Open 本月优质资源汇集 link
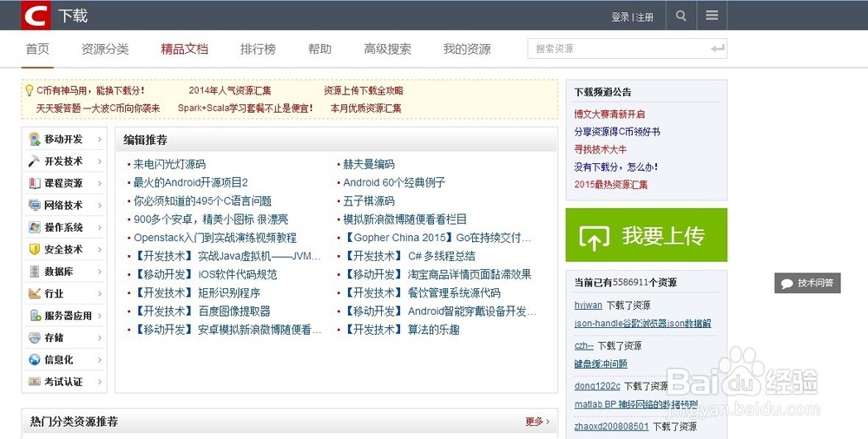Viewport: 868px width, 439px height. click(x=366, y=108)
